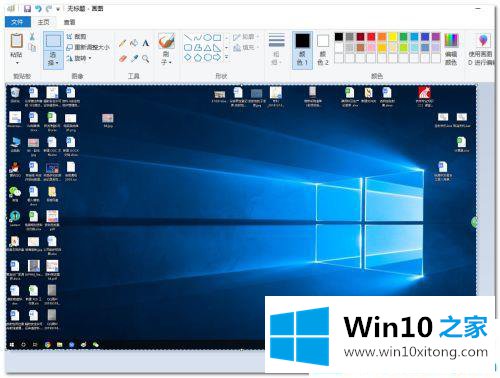
Task: Pick the pink color swatch
Action: 371,48
